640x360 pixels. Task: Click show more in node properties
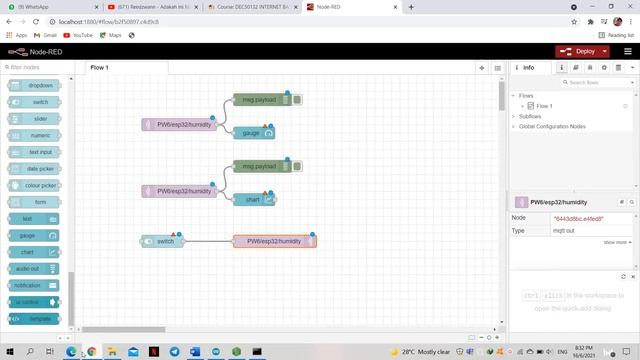(x=617, y=242)
